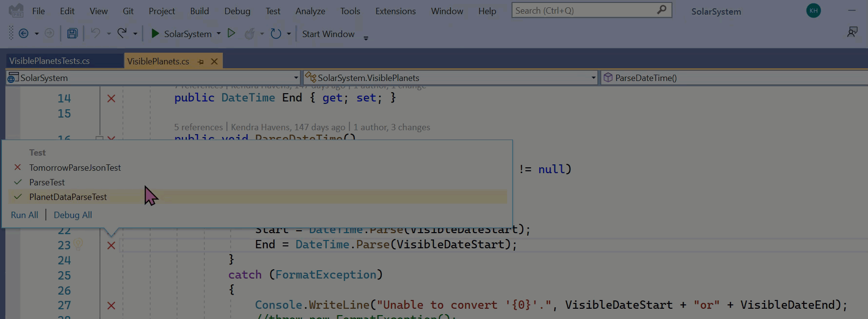Click the lightbulb quick actions on line 23
868x319 pixels.
tap(79, 243)
